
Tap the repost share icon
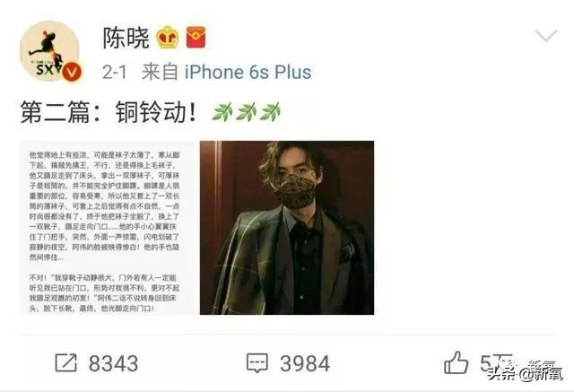click(x=66, y=362)
